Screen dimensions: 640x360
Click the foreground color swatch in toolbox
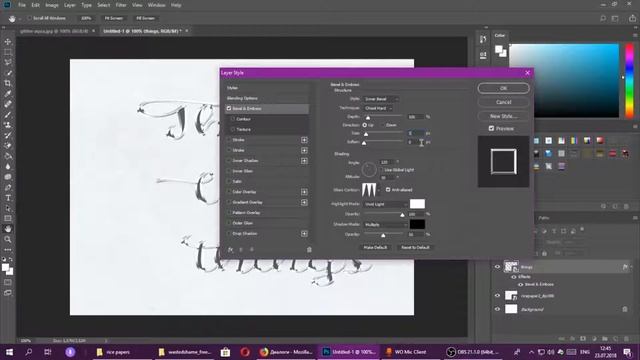[x=5, y=268]
